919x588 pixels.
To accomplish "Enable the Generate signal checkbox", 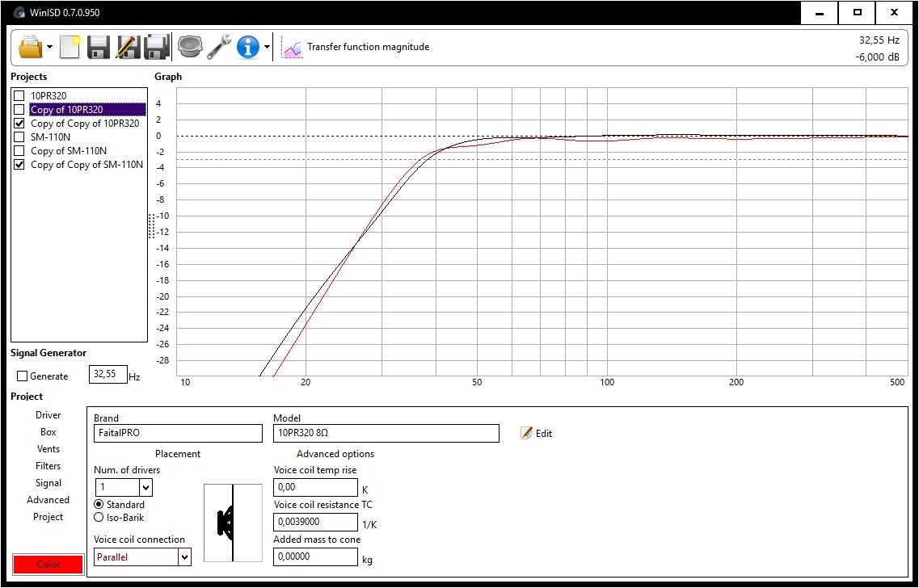I will [x=23, y=376].
